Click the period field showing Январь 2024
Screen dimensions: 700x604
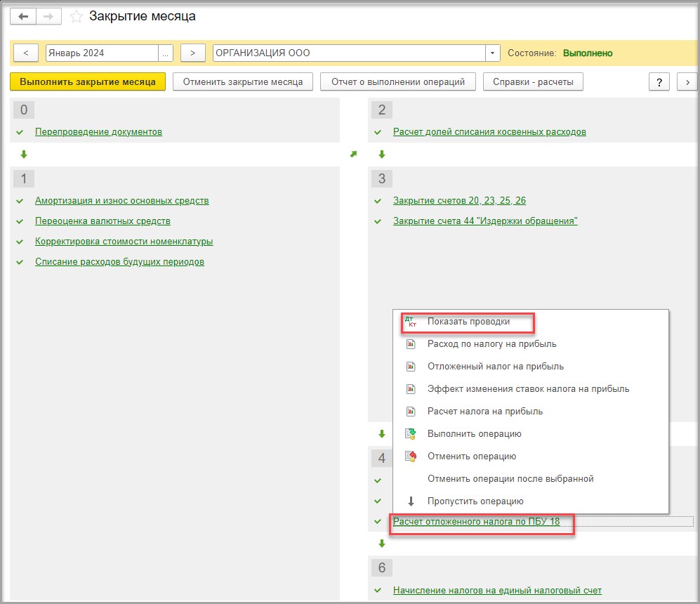point(102,53)
